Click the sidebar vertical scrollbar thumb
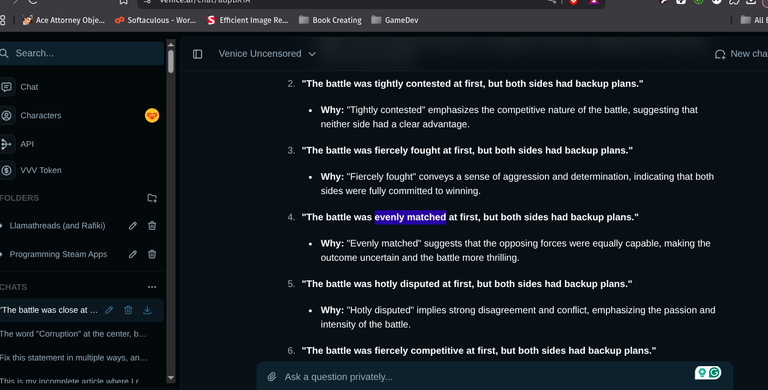 [170, 62]
